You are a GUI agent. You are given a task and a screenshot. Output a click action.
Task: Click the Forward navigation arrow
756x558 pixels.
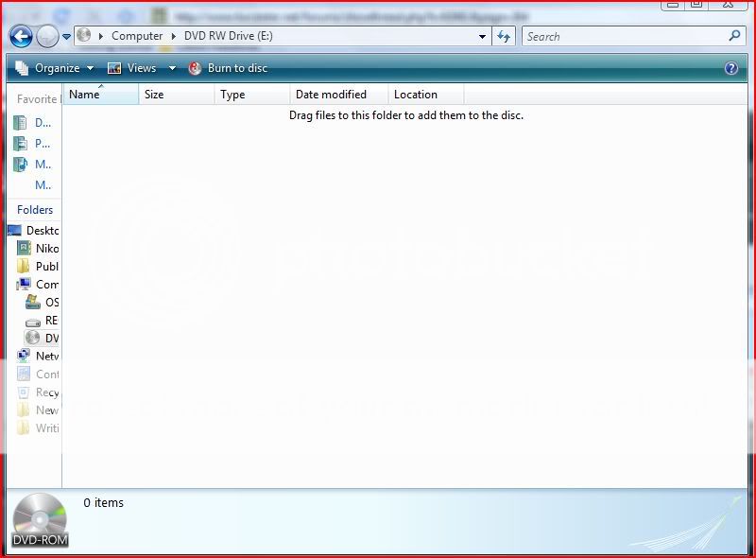click(x=47, y=37)
